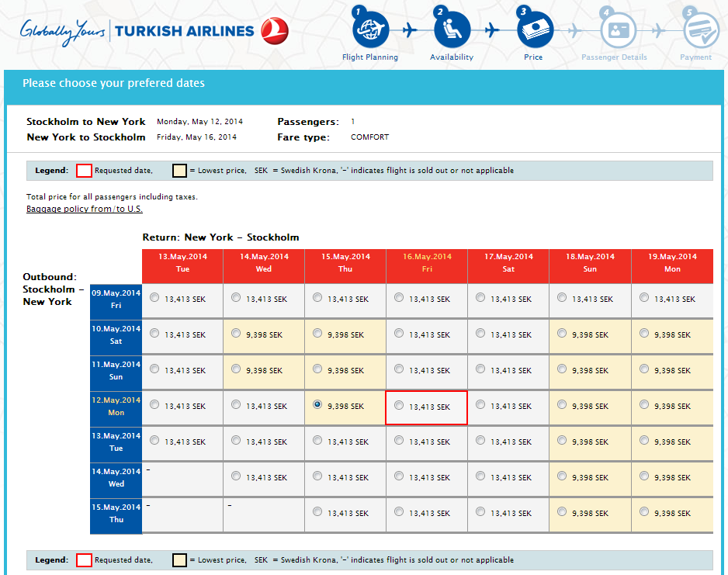Screen dimensions: 728x575
Task: Choose 13 May outbound, 17 May return fare
Action: [x=480, y=441]
